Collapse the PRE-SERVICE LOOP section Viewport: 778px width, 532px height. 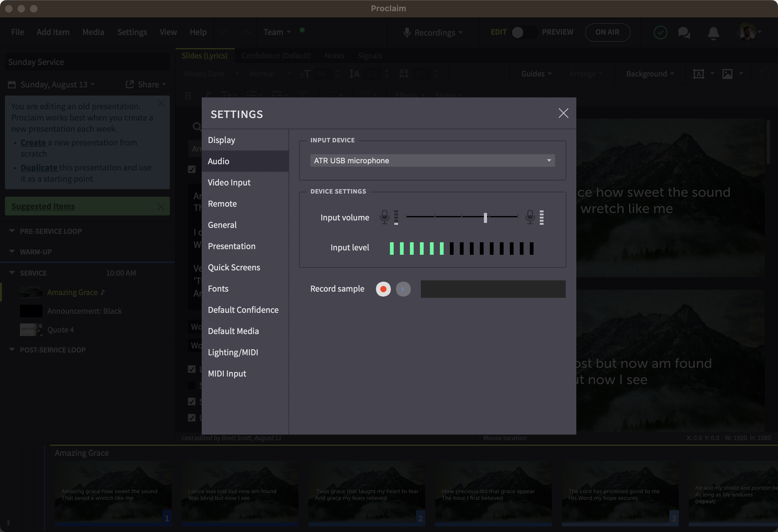pyautogui.click(x=12, y=231)
